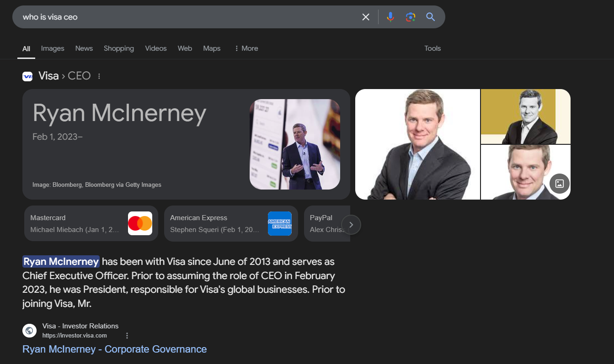Image resolution: width=614 pixels, height=364 pixels.
Task: Show next CEO cards with arrow
Action: [x=351, y=225]
